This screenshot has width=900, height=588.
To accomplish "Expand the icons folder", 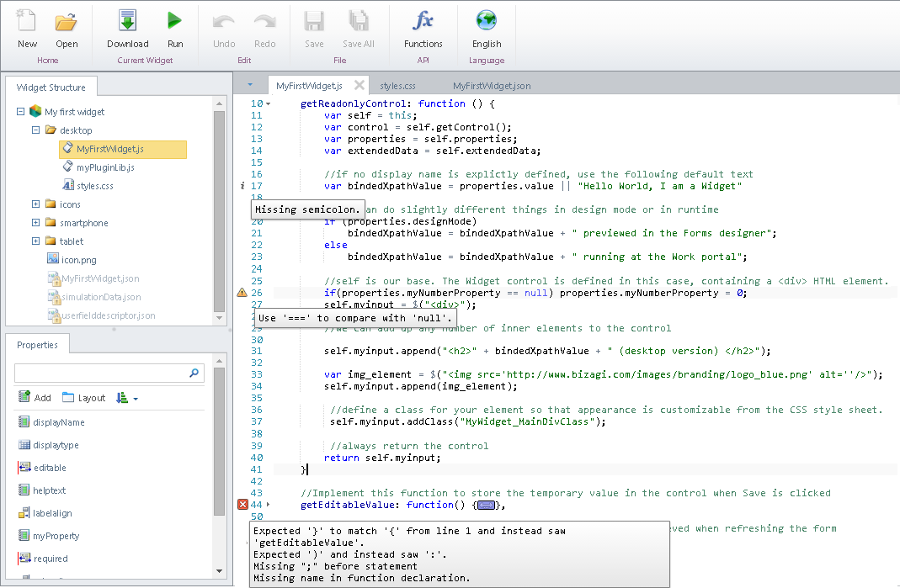I will pyautogui.click(x=35, y=204).
